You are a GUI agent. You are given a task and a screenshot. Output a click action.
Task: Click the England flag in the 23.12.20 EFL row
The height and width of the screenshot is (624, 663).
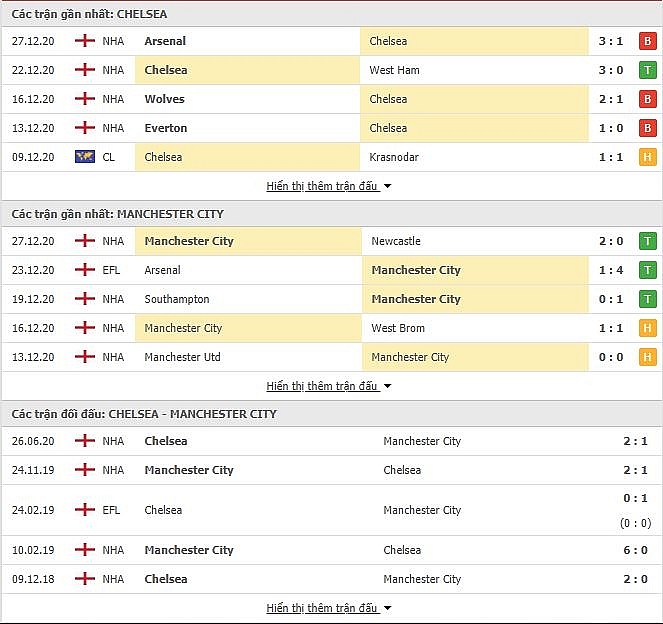(85, 270)
